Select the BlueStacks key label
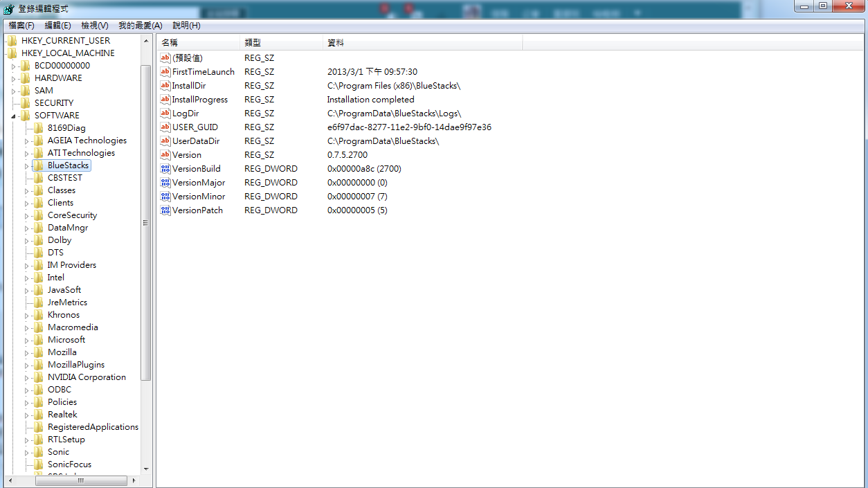This screenshot has height=488, width=868. coord(69,165)
